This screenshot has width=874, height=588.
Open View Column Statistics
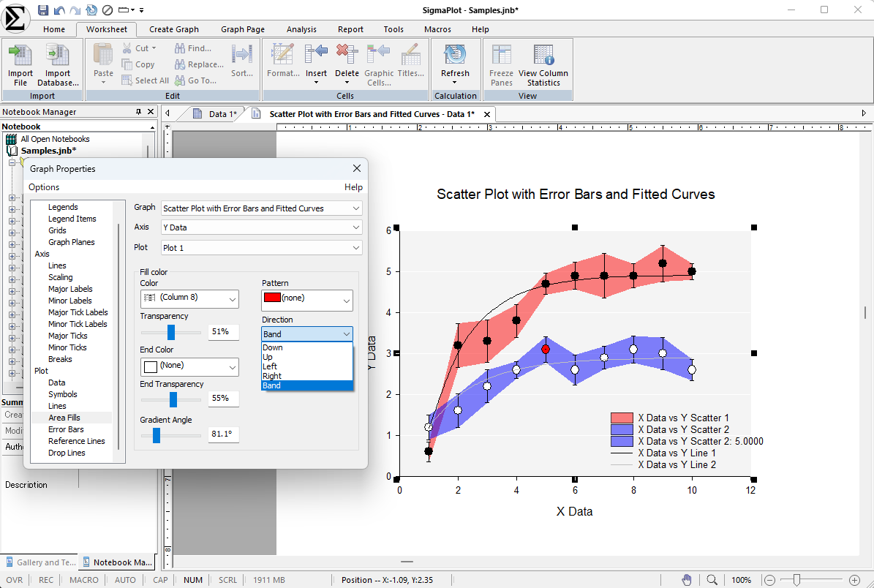coord(543,57)
